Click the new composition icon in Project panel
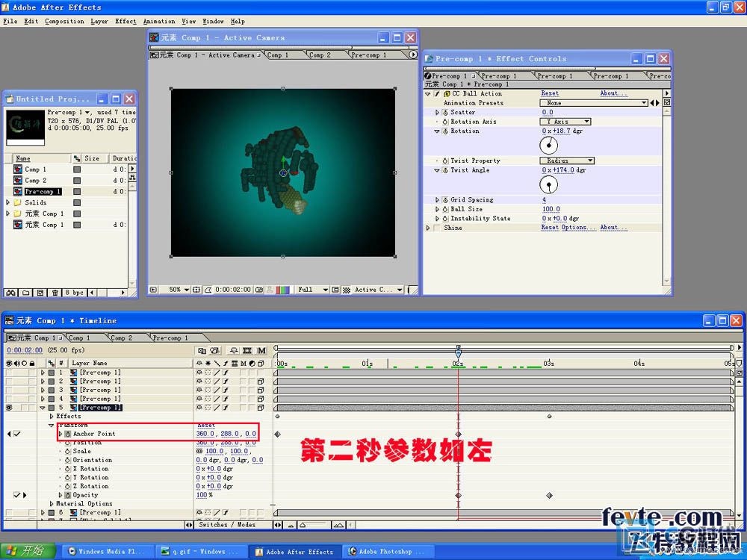 coord(40,293)
